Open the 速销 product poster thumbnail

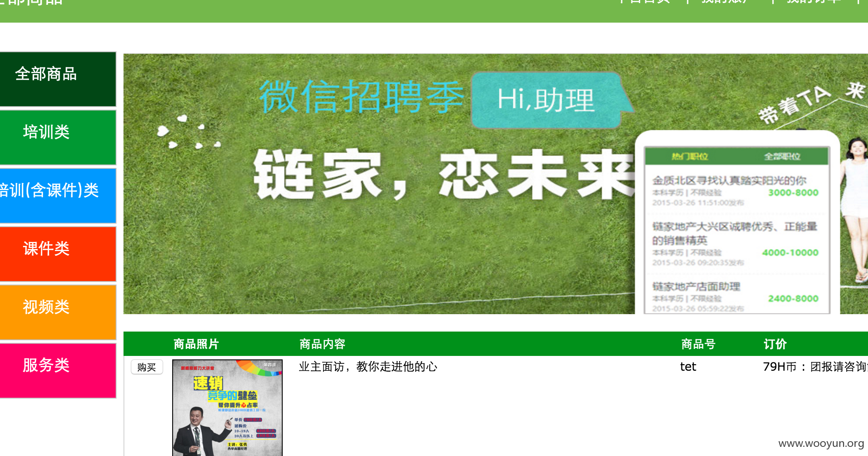pyautogui.click(x=227, y=408)
